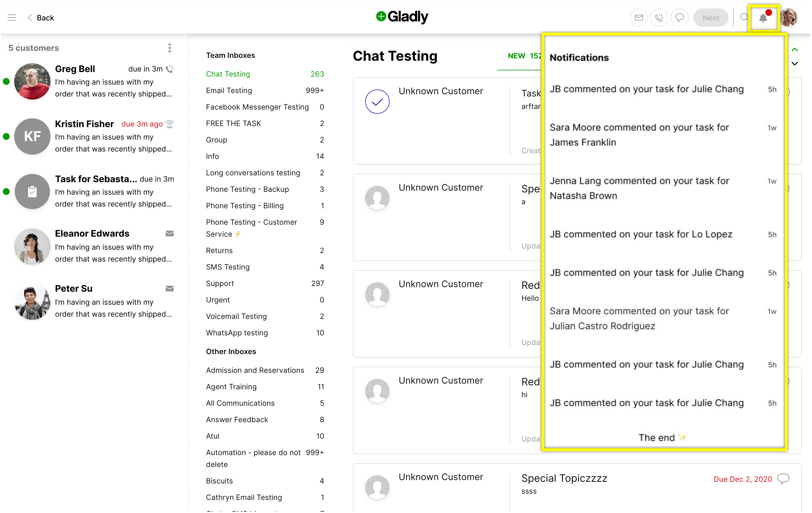The image size is (812, 513).
Task: Click the email envelope icon in toolbar
Action: [x=638, y=17]
